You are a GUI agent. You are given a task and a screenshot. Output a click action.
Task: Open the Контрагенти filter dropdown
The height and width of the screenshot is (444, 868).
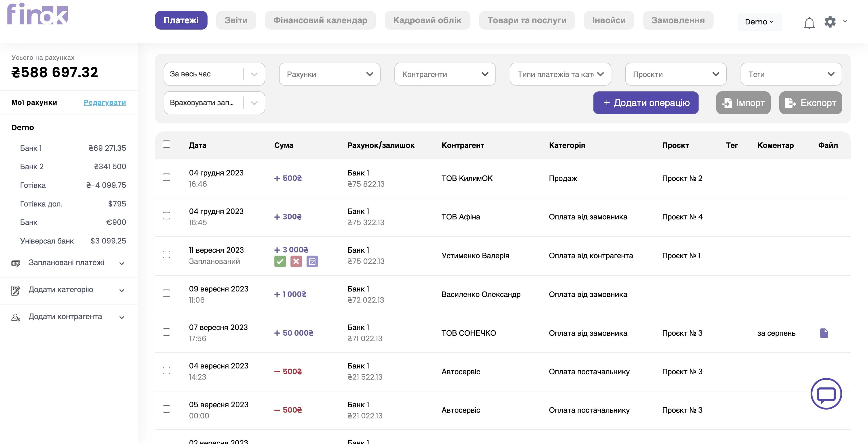pyautogui.click(x=444, y=74)
